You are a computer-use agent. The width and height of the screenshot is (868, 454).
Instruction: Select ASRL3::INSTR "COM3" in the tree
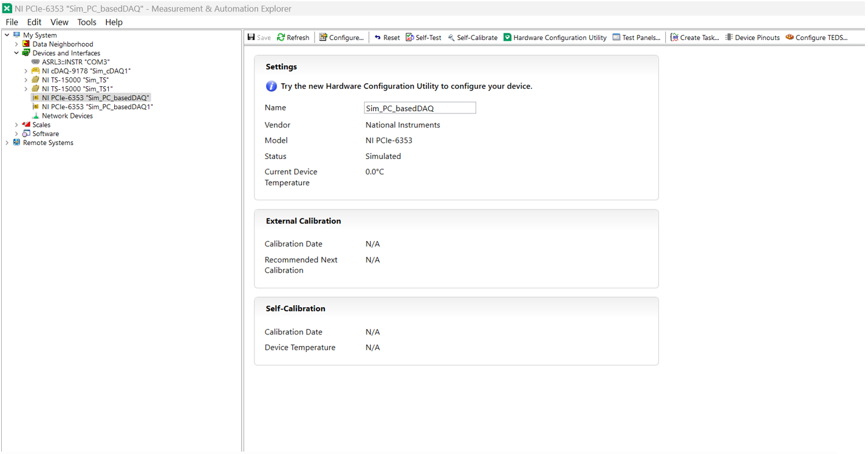pyautogui.click(x=76, y=62)
